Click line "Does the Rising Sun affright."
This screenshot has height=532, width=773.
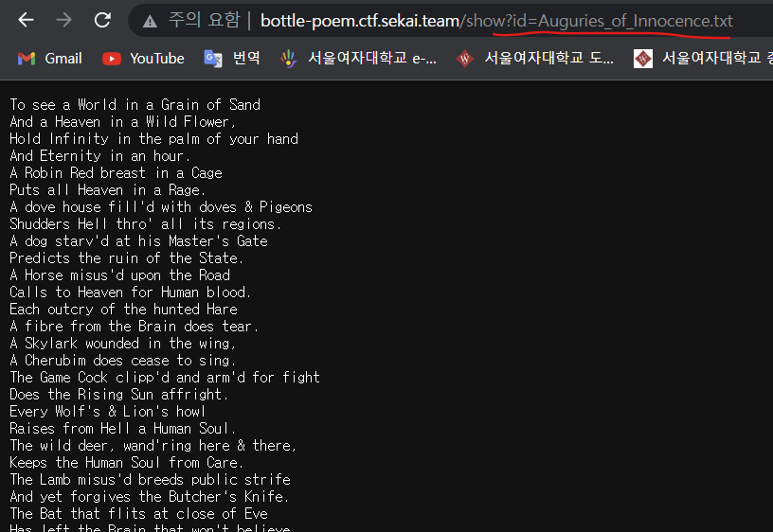[x=118, y=395]
